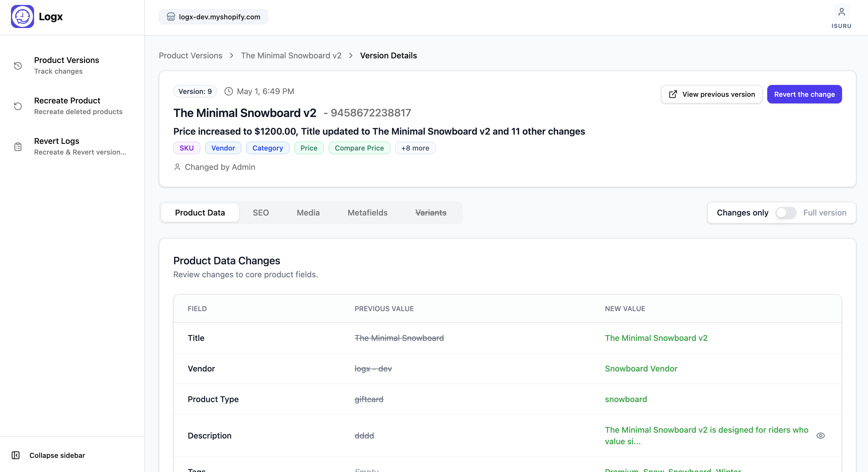Image resolution: width=868 pixels, height=472 pixels.
Task: Open Revert Logs in the sidebar
Action: 72,146
